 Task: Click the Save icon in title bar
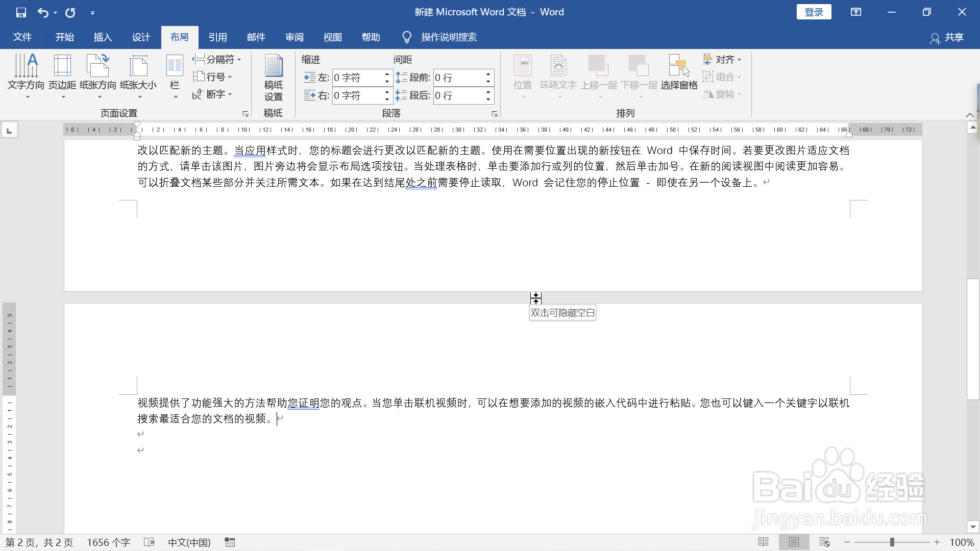point(21,12)
